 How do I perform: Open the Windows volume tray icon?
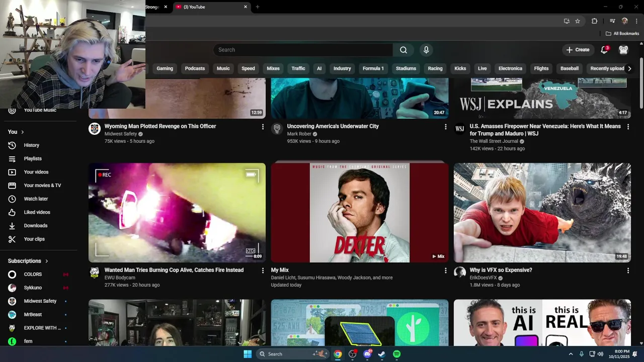(600, 354)
